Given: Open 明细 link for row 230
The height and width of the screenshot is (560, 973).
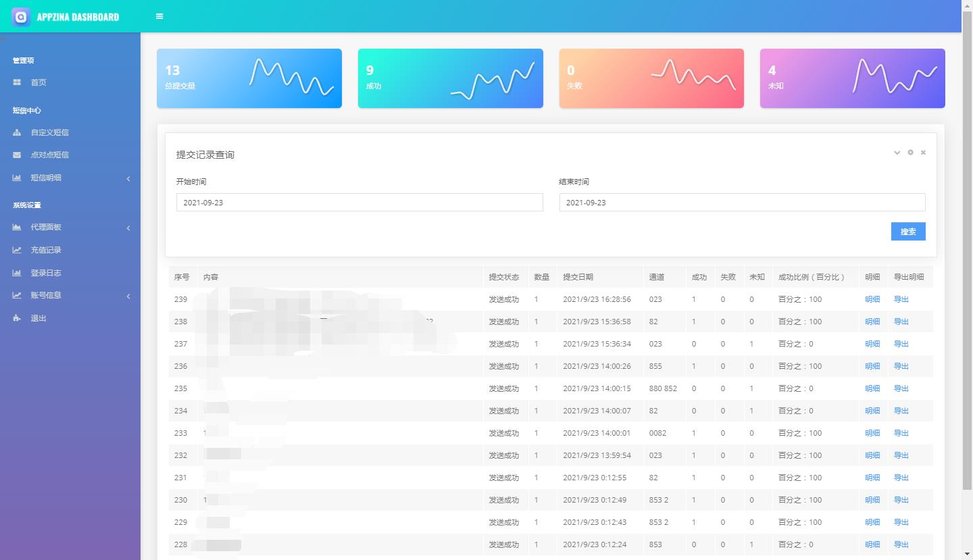Looking at the screenshot, I should pos(872,500).
